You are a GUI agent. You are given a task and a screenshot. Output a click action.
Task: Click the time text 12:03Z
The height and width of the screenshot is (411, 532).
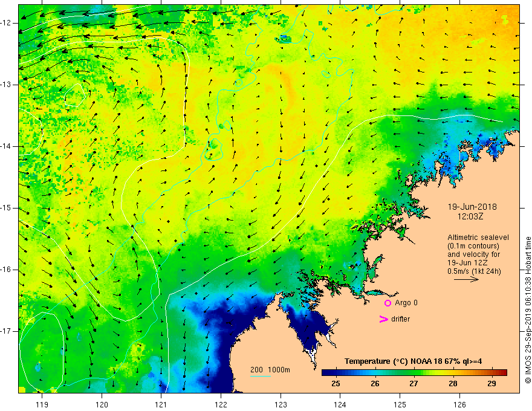(470, 216)
